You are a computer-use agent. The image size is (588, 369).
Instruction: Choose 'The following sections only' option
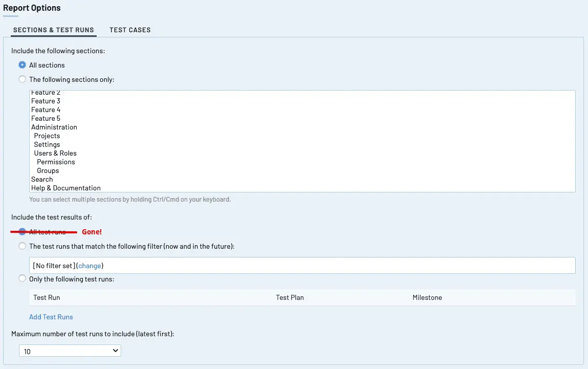pyautogui.click(x=22, y=79)
